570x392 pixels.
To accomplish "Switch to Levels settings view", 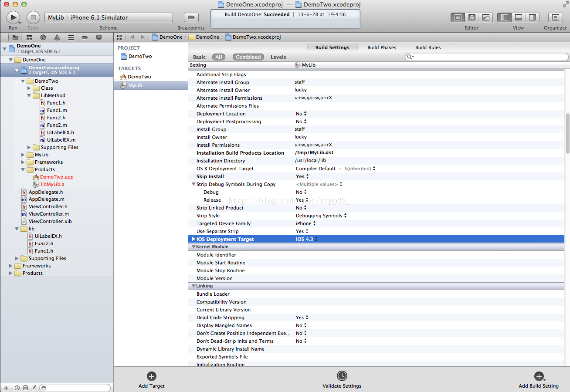I will coord(278,57).
